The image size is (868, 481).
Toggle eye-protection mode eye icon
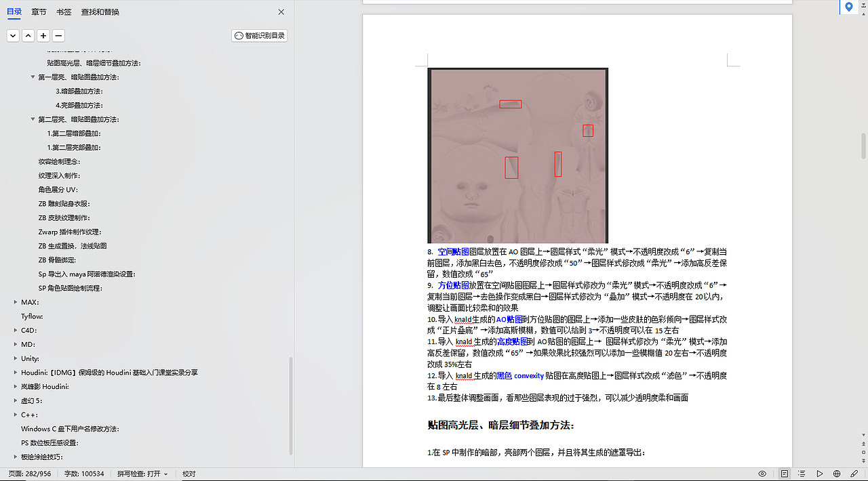762,474
